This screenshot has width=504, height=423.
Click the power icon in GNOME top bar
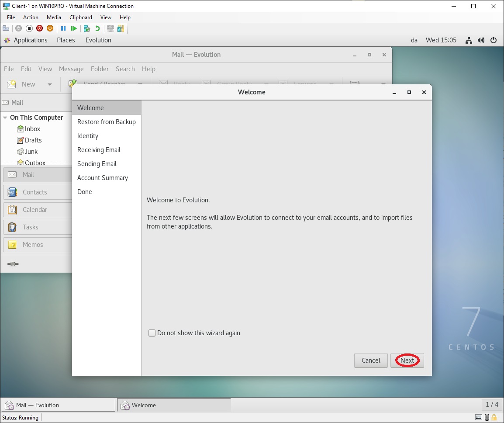(494, 40)
